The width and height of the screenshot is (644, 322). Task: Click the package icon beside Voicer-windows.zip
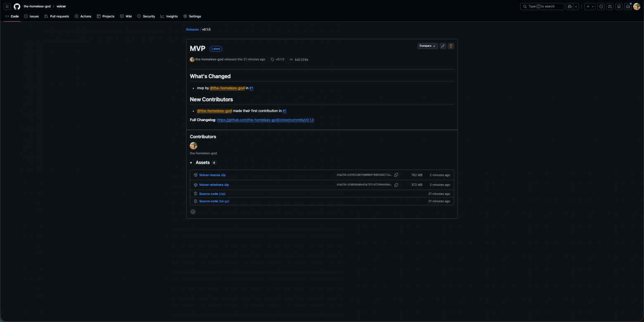(196, 185)
